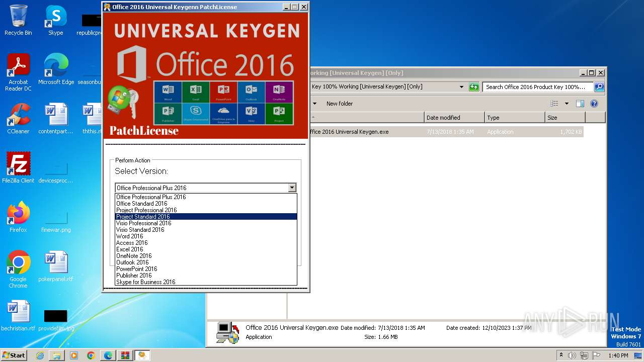The width and height of the screenshot is (644, 362).
Task: Launch Microsoft Edge desktop shortcut
Action: [x=56, y=69]
